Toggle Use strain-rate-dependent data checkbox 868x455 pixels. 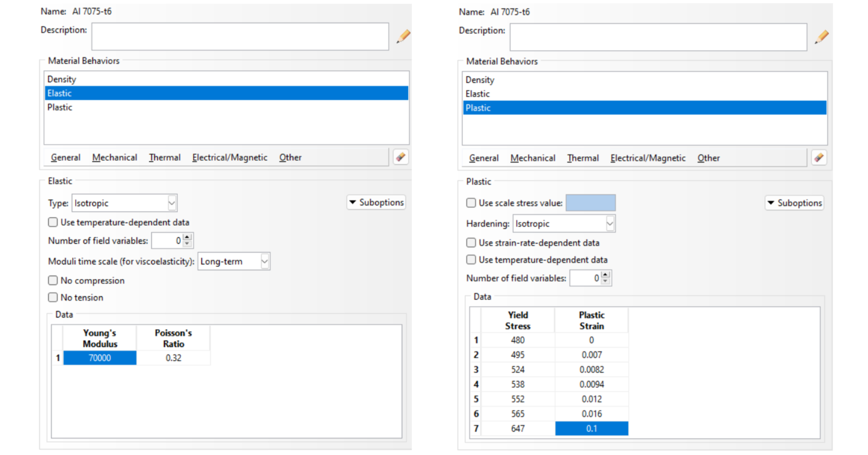click(x=471, y=243)
